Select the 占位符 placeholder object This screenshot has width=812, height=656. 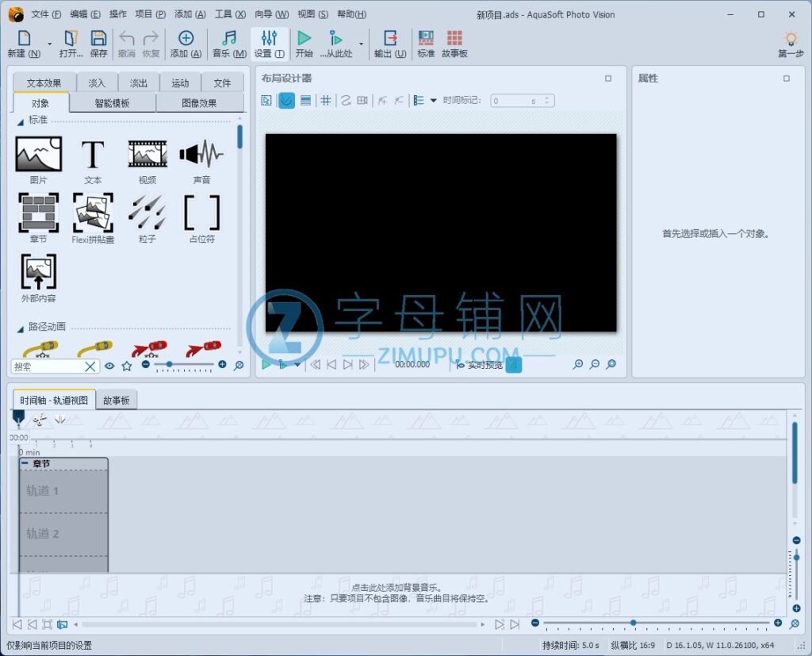click(x=202, y=218)
